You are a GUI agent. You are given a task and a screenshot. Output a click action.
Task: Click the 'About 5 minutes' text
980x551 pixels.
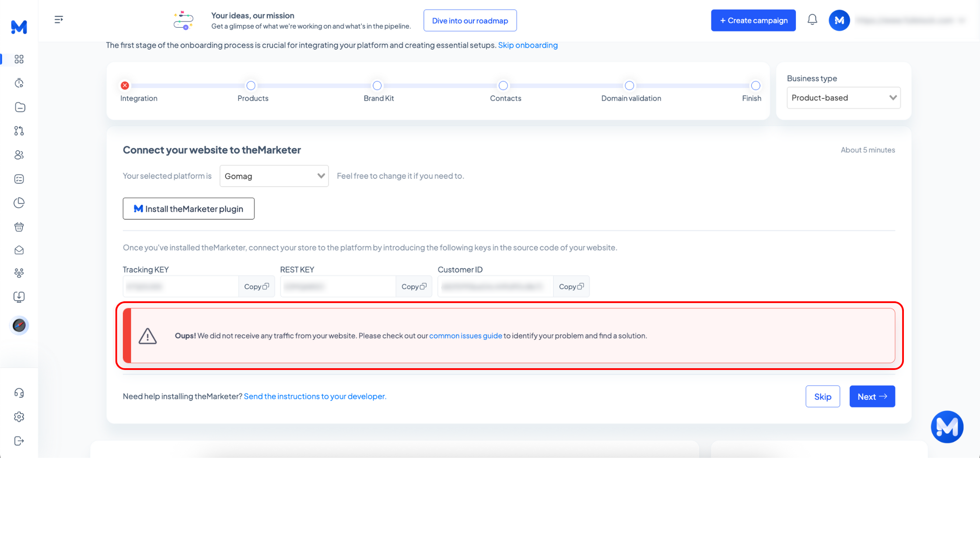point(868,150)
